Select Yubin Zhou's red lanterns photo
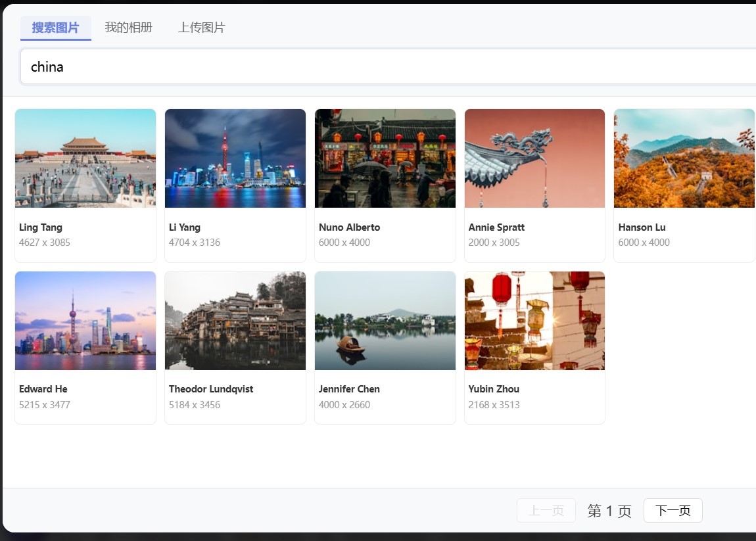The image size is (756, 541). pos(534,321)
